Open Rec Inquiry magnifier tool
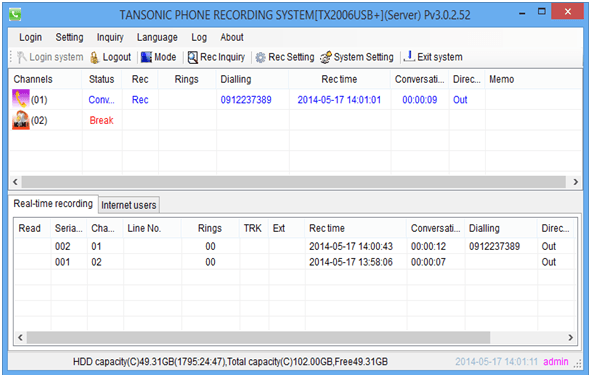Screen dimensions: 591x377 click(x=193, y=57)
